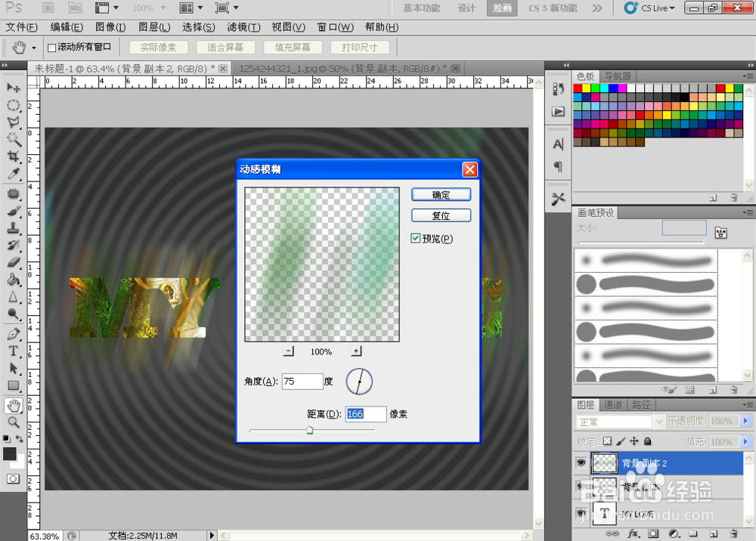Click 确定 in the 动感模糊 dialog
Viewport: 756px width, 541px height.
441,194
